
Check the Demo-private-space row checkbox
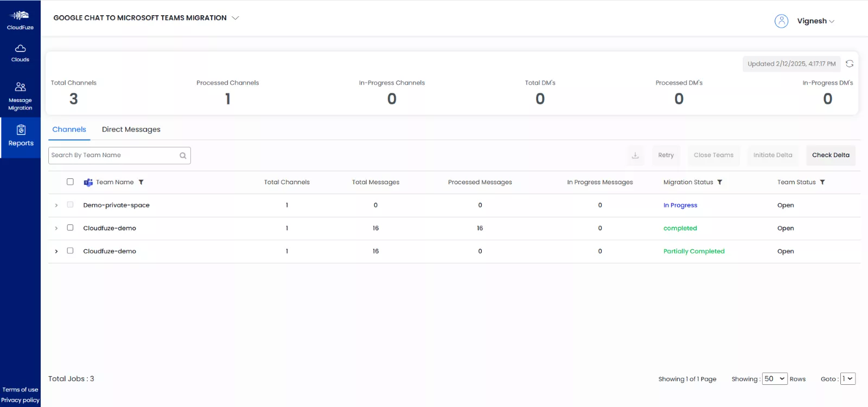tap(70, 205)
